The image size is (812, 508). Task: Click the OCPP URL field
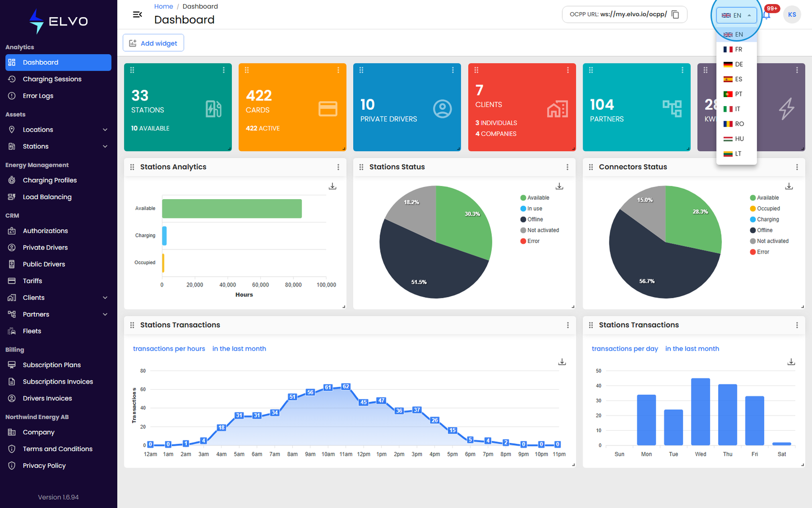coord(625,14)
